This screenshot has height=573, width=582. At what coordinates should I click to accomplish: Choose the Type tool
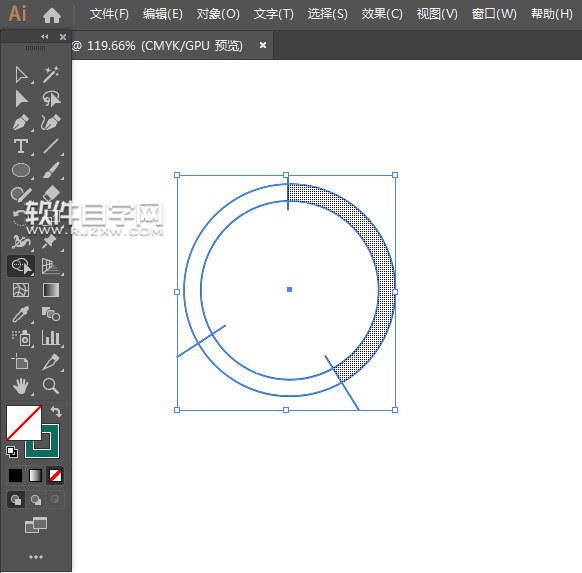coord(21,146)
